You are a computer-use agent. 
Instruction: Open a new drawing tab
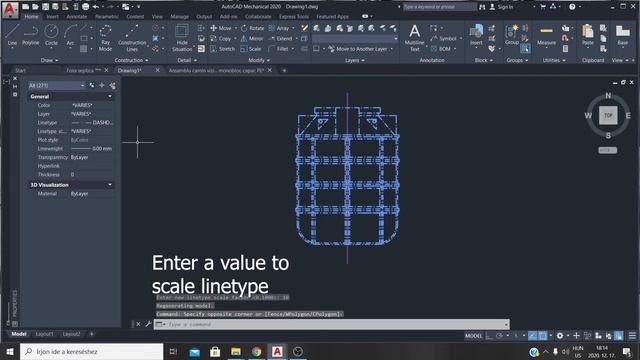(284, 70)
